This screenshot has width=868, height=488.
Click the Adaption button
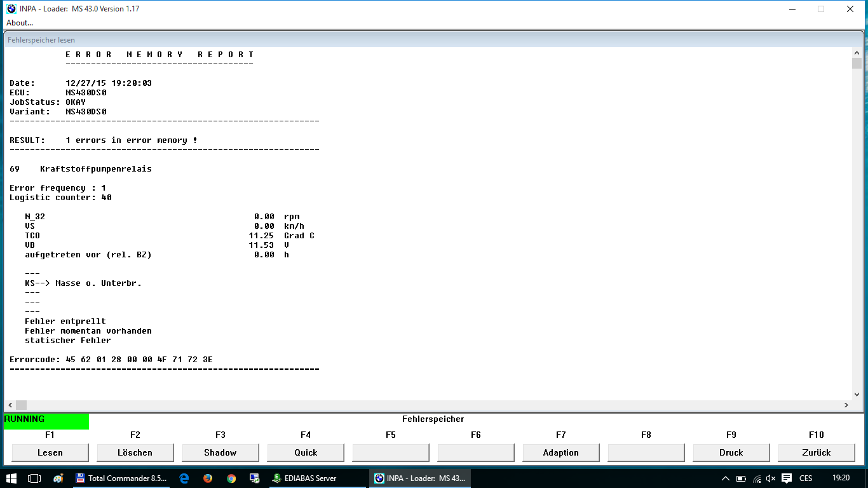click(x=560, y=452)
